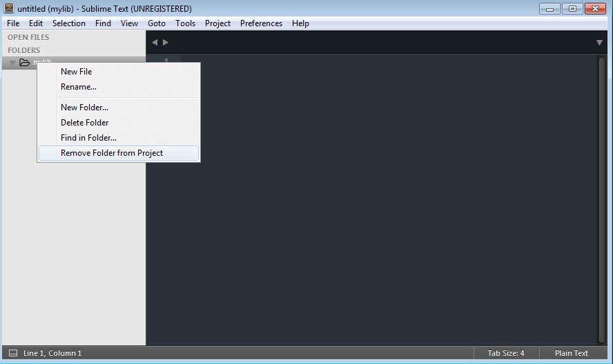Click the previous tab left arrow

pyautogui.click(x=155, y=42)
